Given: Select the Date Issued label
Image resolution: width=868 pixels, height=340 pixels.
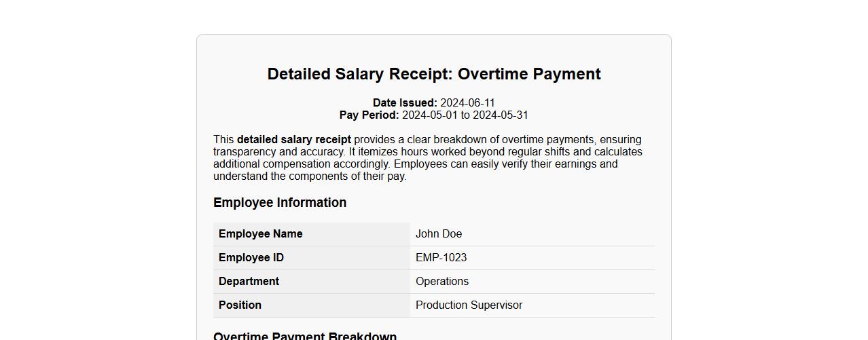Looking at the screenshot, I should coord(405,103).
